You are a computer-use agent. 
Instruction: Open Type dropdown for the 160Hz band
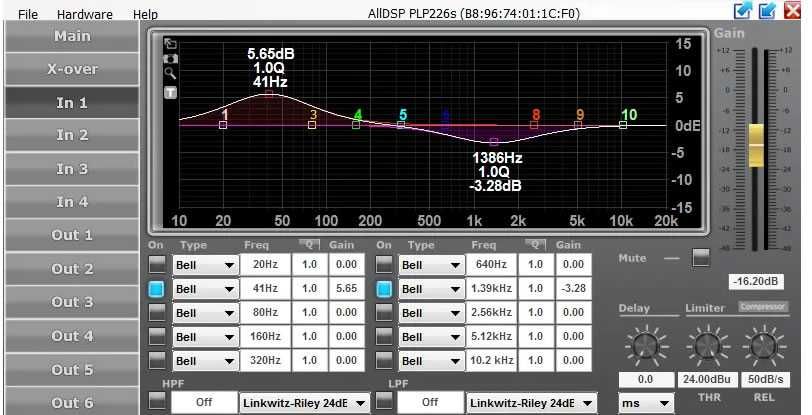click(205, 336)
